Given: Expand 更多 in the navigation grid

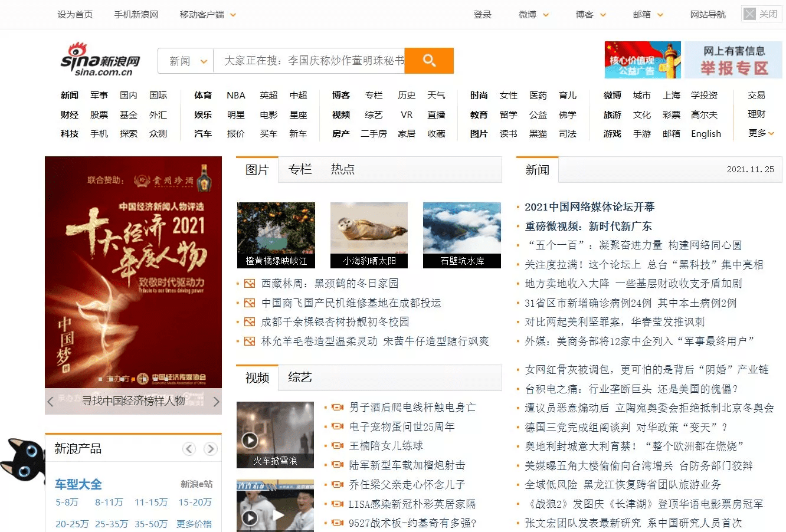Looking at the screenshot, I should 761,133.
